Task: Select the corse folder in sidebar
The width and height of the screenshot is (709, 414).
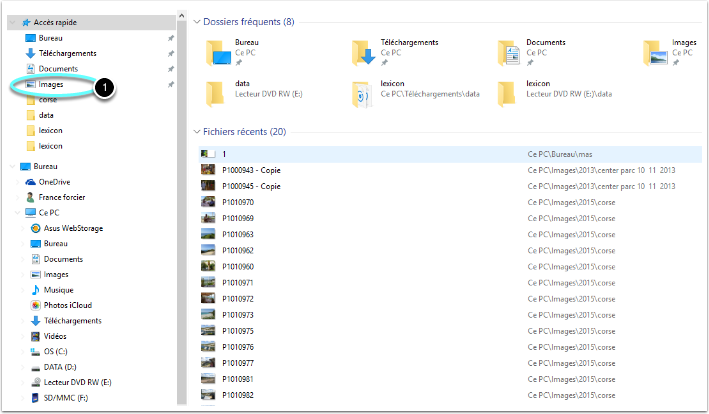Action: 47,100
